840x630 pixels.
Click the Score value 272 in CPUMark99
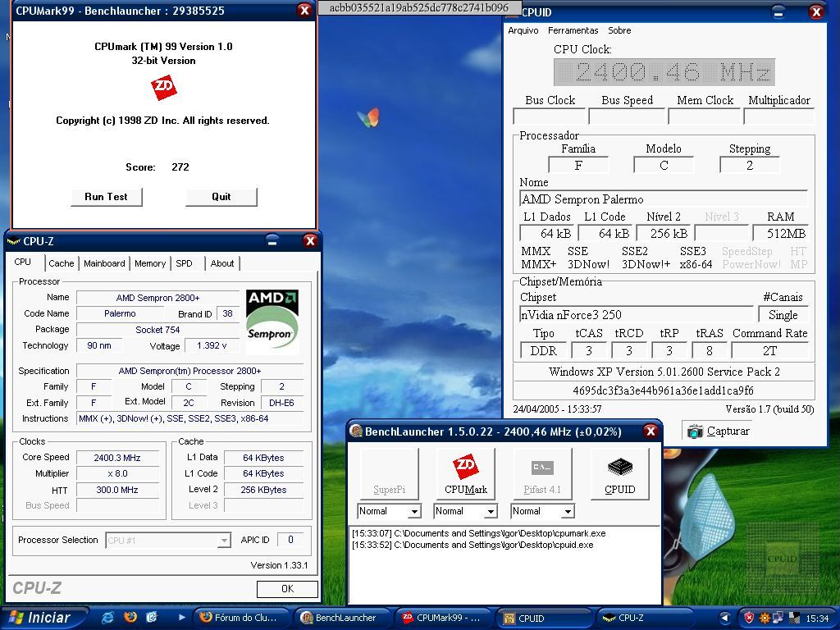tap(180, 167)
